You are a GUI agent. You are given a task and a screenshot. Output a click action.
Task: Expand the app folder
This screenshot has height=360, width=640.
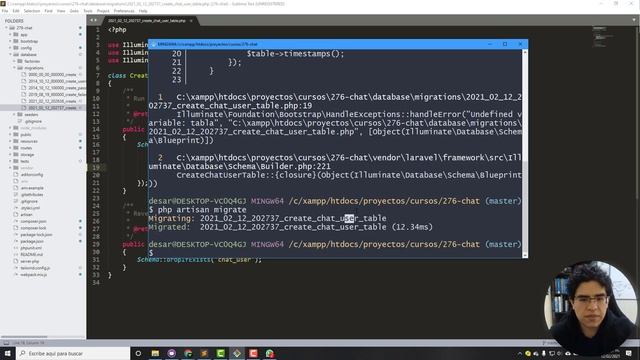[11, 35]
